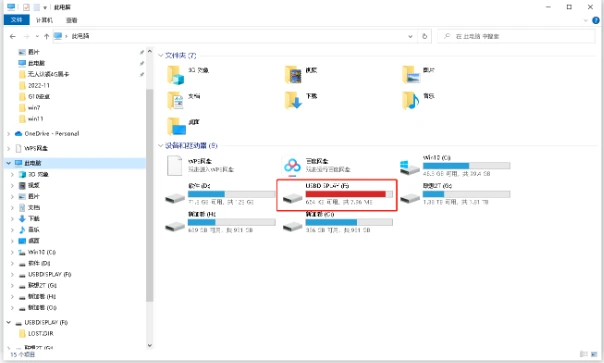Open the 下载 folder with blue arrow icon
604x363 pixels.
[x=301, y=100]
